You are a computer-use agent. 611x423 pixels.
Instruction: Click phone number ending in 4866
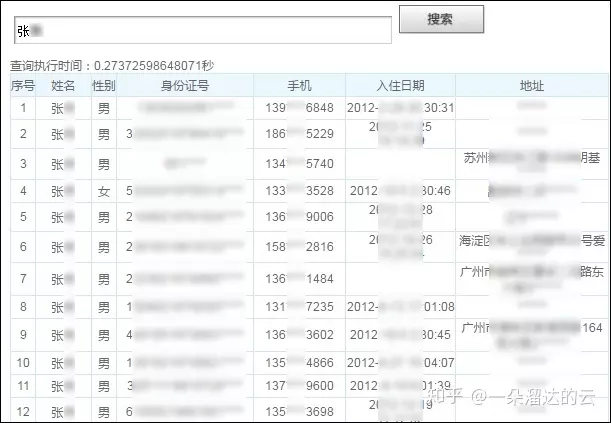click(299, 363)
